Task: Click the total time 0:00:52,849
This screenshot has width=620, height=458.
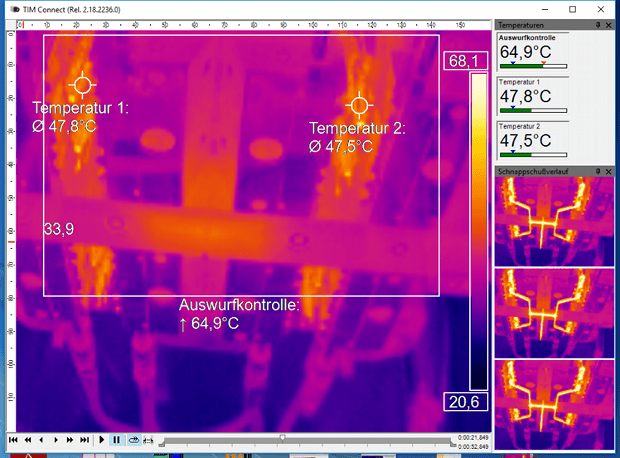Action: pos(473,447)
